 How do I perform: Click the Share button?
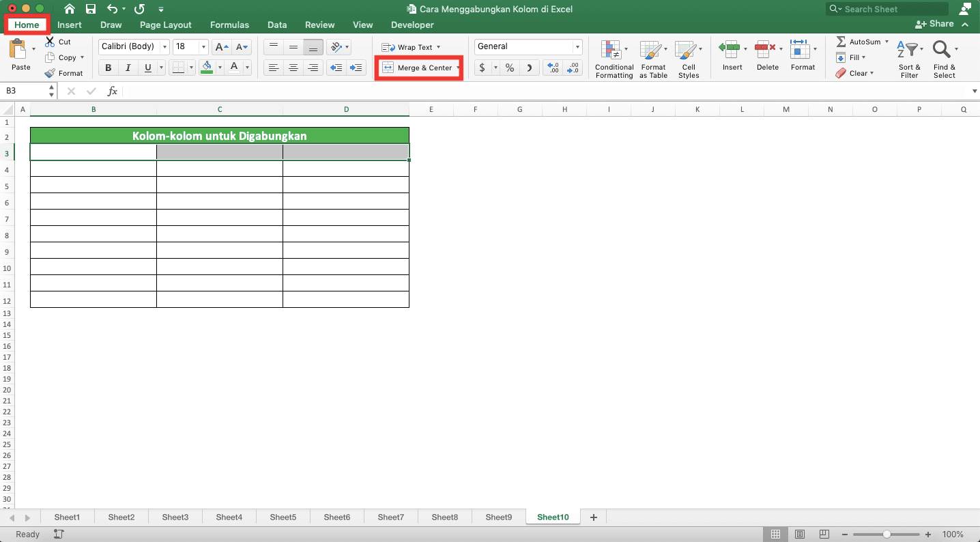pos(934,24)
